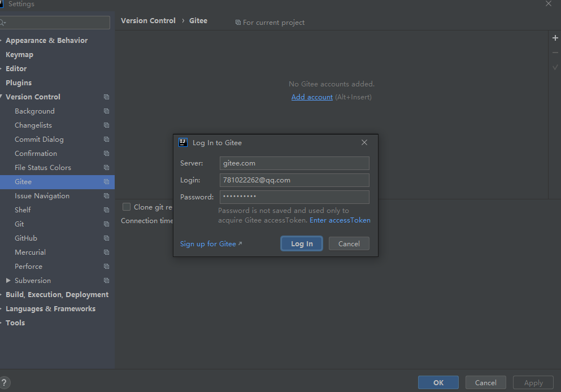Click project-level icon beside Git row
The height and width of the screenshot is (392, 561).
pos(106,224)
